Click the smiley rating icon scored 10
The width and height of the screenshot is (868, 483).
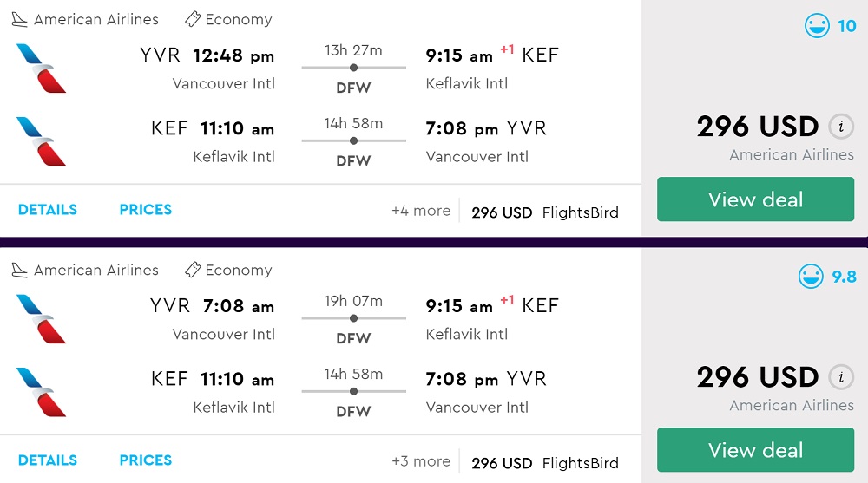click(817, 26)
